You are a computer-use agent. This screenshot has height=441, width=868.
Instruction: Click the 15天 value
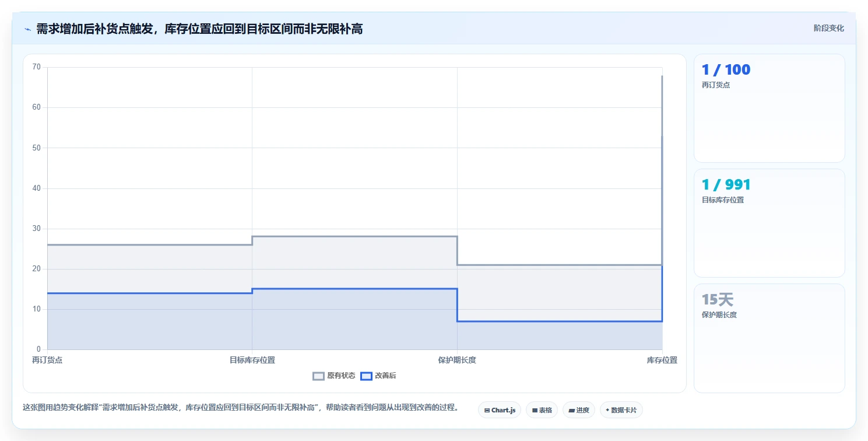pyautogui.click(x=718, y=300)
